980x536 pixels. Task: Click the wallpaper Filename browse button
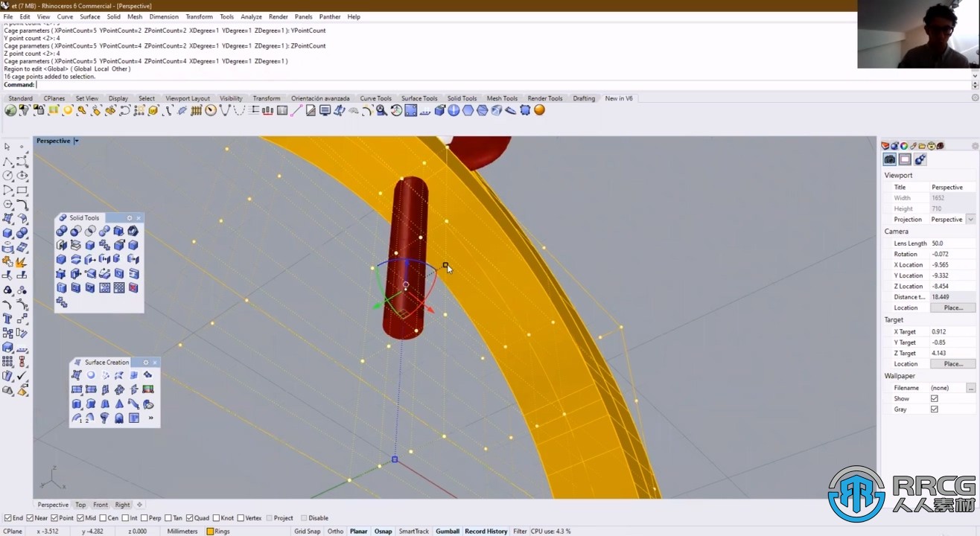click(x=970, y=388)
